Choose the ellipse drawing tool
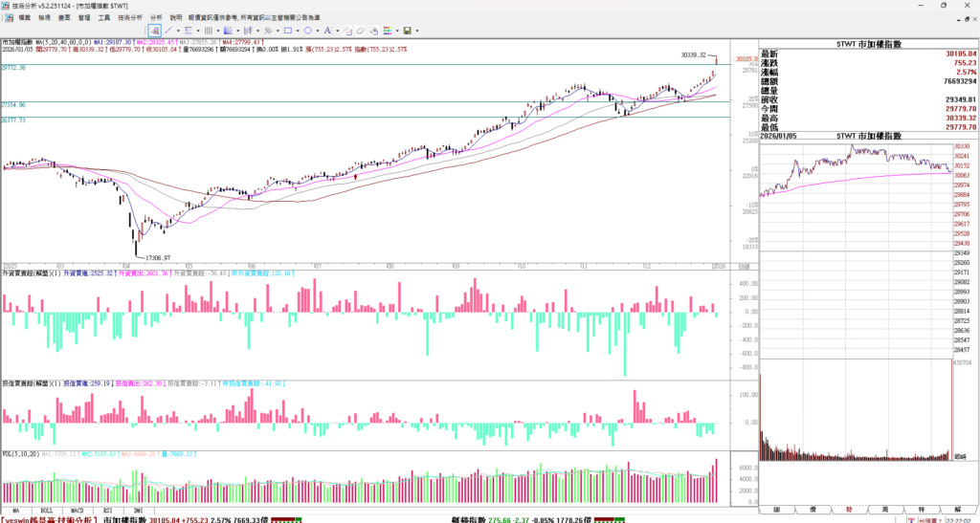The height and width of the screenshot is (523, 980). tap(307, 31)
